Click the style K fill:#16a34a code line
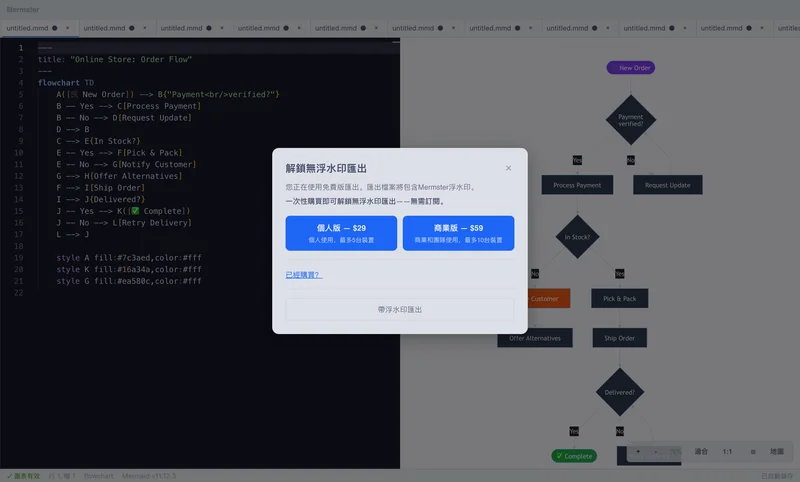The height and width of the screenshot is (482, 800). point(129,269)
